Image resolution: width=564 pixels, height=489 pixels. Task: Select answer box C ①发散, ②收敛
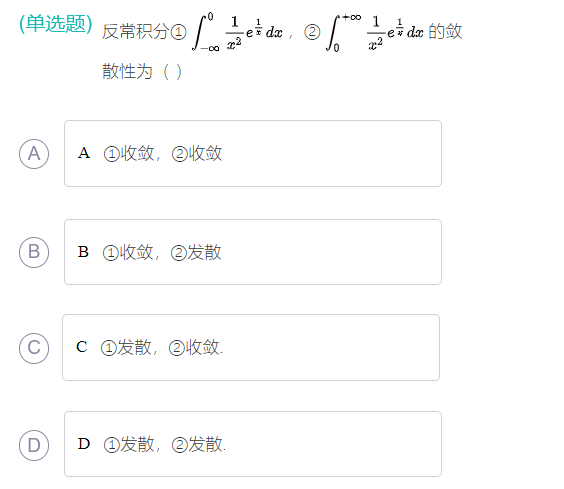[251, 348]
